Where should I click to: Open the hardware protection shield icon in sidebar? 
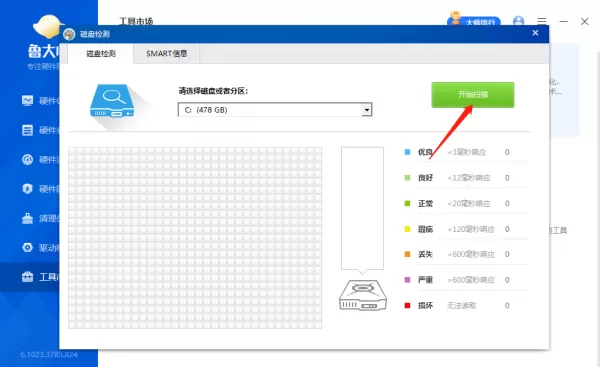(x=28, y=189)
